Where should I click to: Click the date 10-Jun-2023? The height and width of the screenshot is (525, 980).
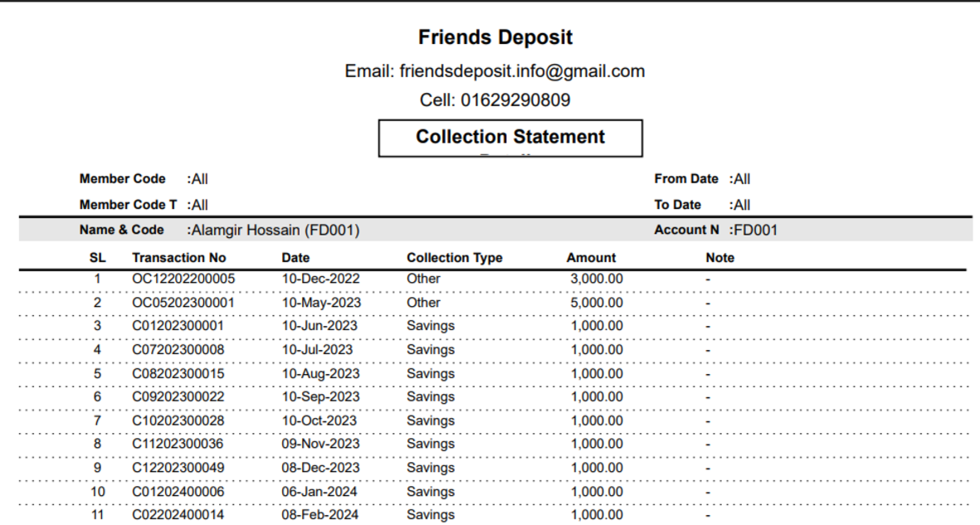[x=319, y=326]
